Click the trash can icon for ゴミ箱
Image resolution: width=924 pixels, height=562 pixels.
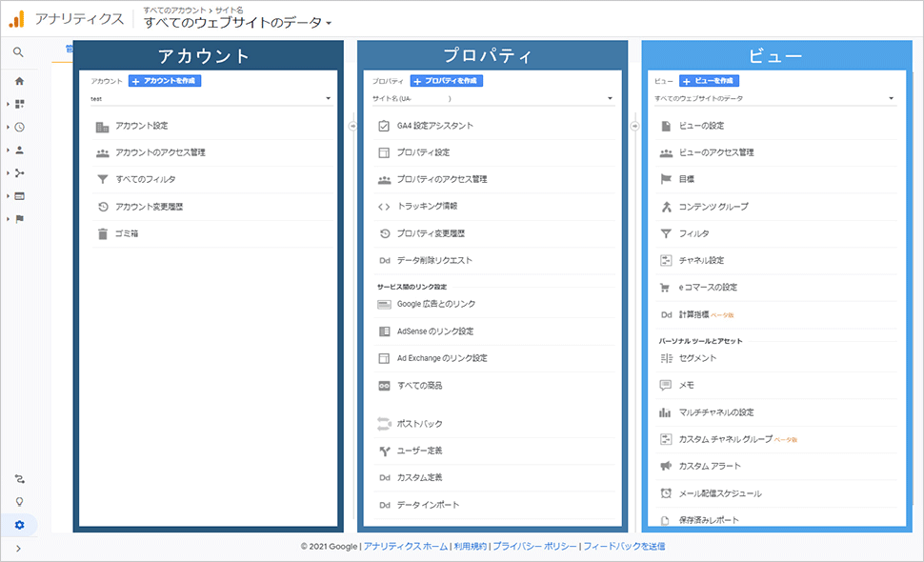(x=103, y=234)
